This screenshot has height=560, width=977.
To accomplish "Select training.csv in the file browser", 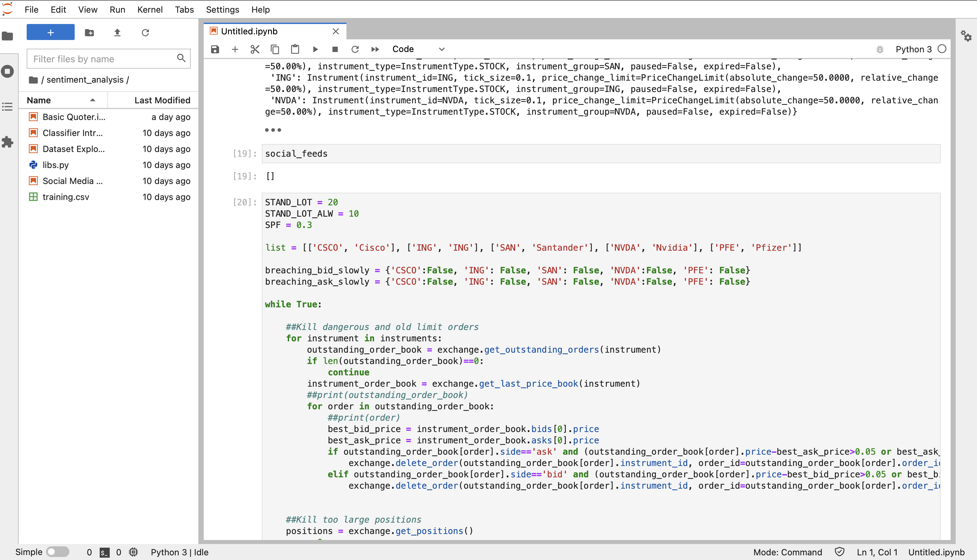I will coord(66,197).
